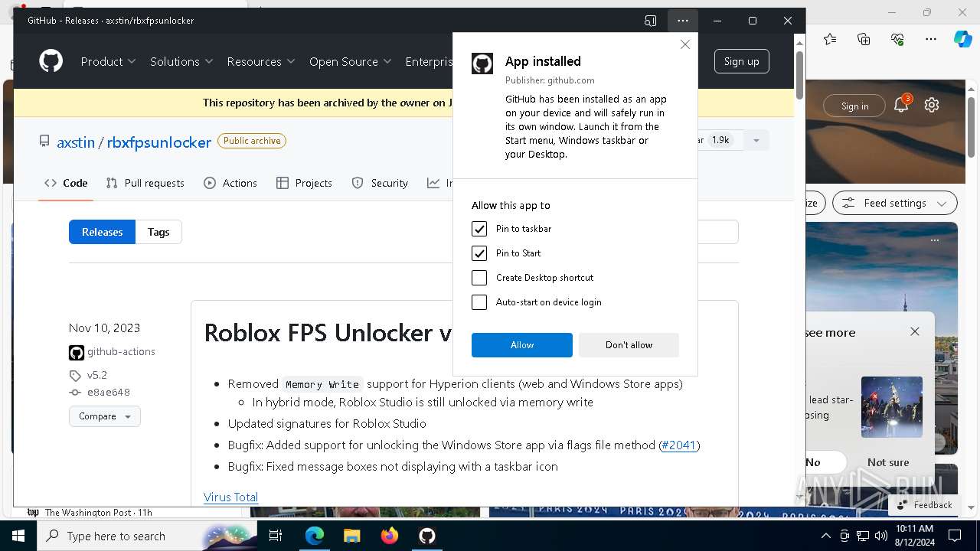Click the Sign up button
Viewport: 980px width, 551px height.
[x=741, y=61]
